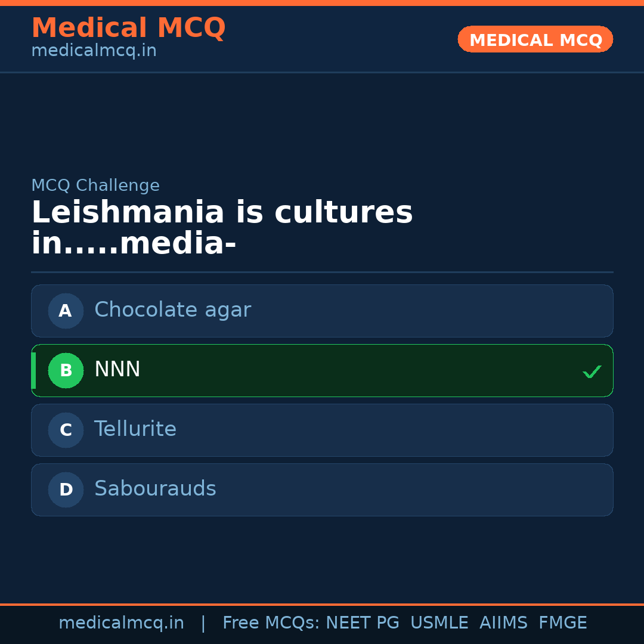Click the green B option circle

(66, 370)
